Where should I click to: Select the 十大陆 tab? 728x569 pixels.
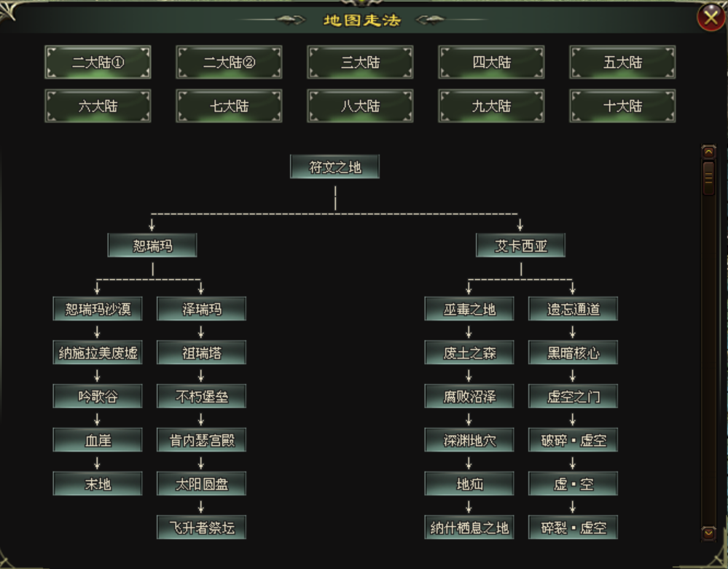[622, 106]
